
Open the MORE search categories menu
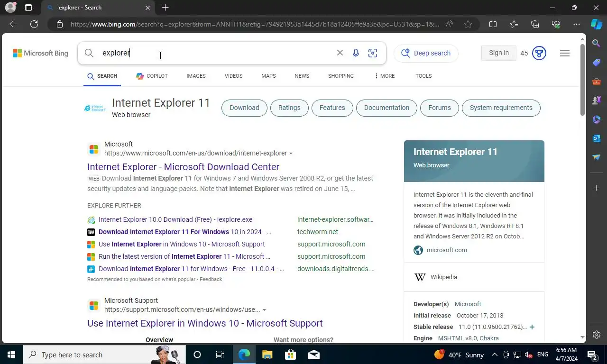[384, 76]
